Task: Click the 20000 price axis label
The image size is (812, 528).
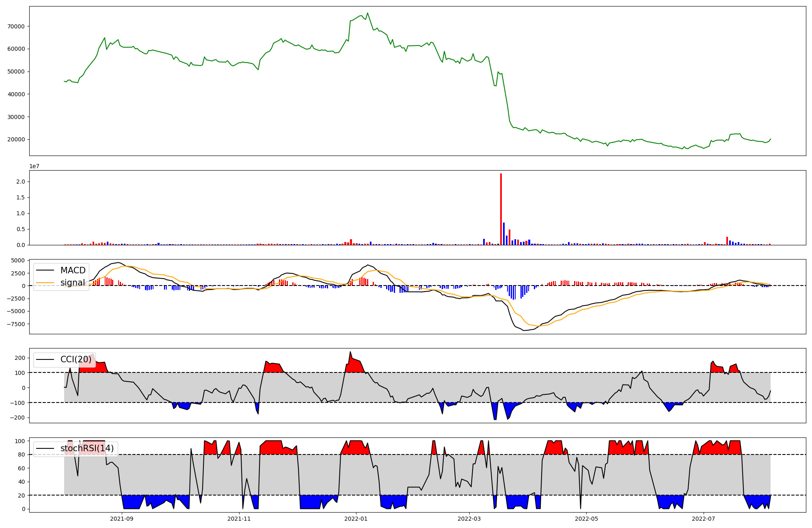Action: pos(16,139)
